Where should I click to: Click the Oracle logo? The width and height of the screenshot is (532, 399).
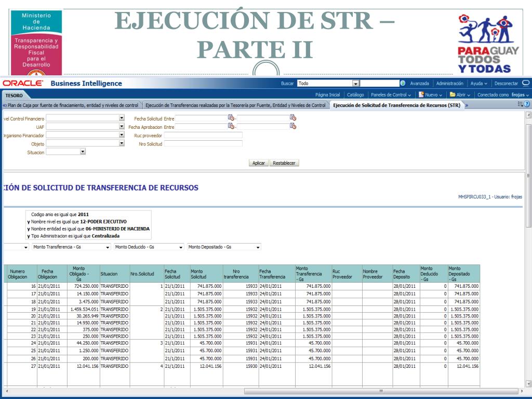23,83
